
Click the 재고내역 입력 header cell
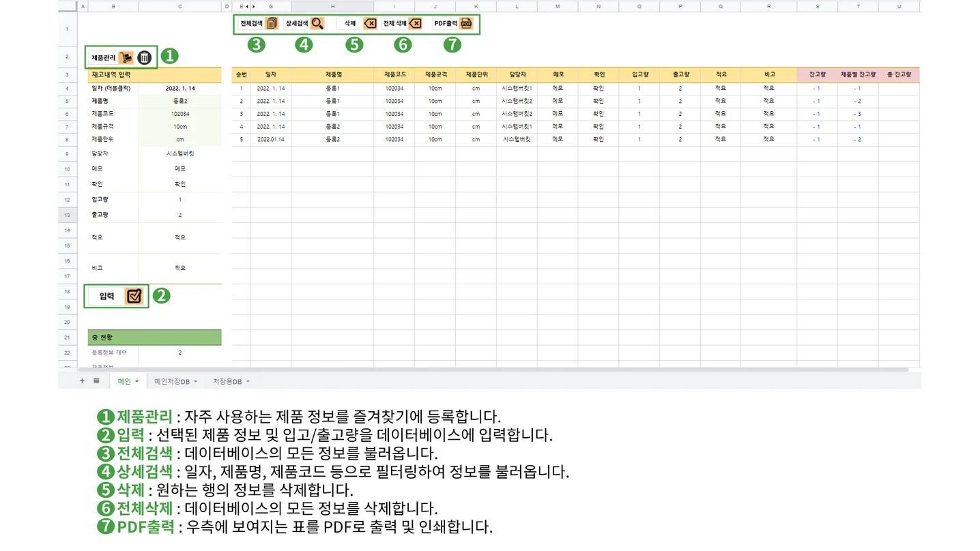155,75
